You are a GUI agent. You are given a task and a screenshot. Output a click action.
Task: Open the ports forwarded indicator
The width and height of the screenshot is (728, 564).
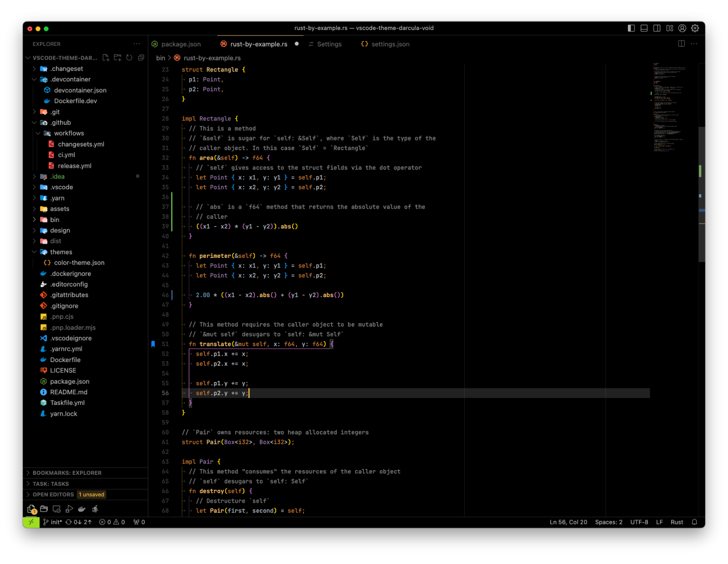pyautogui.click(x=139, y=522)
